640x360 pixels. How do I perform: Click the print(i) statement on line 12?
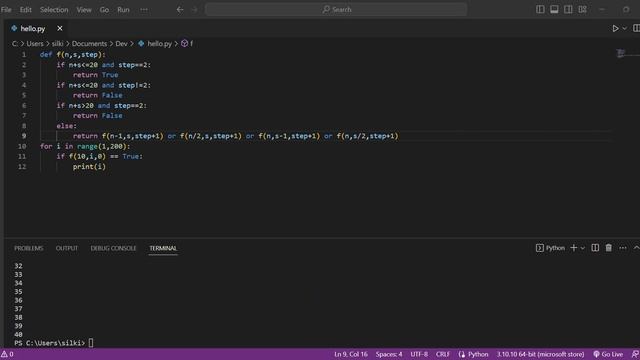pos(89,167)
